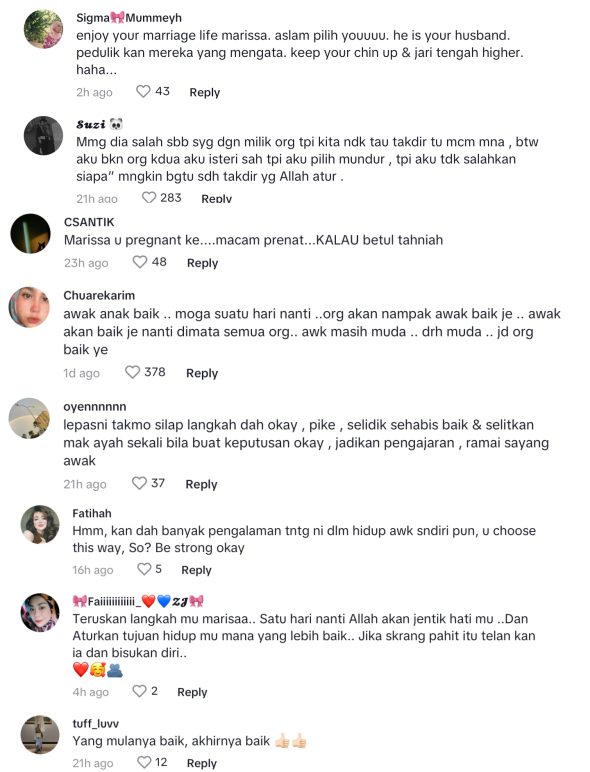Screen dimensions: 590x772
Task: Like oyennnnnn's comment heart icon
Action: click(x=139, y=483)
